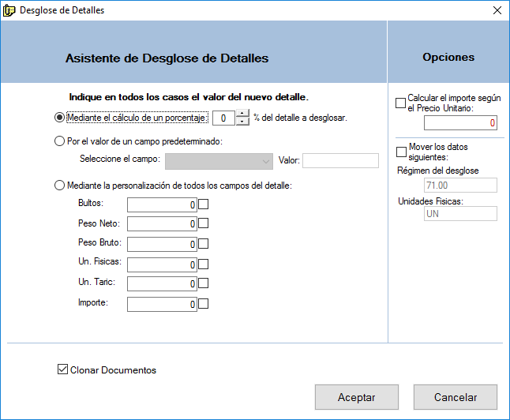Click the Valor input field
510x420 pixels.
pos(340,161)
